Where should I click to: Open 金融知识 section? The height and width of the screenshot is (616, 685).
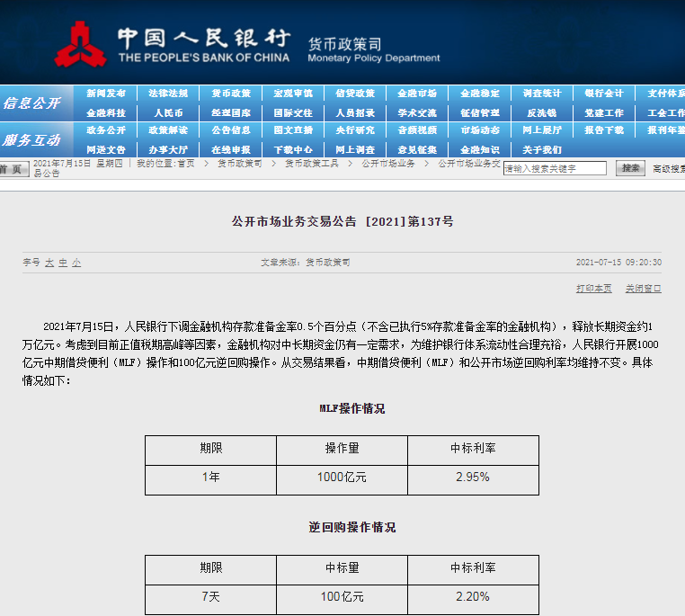(x=480, y=150)
